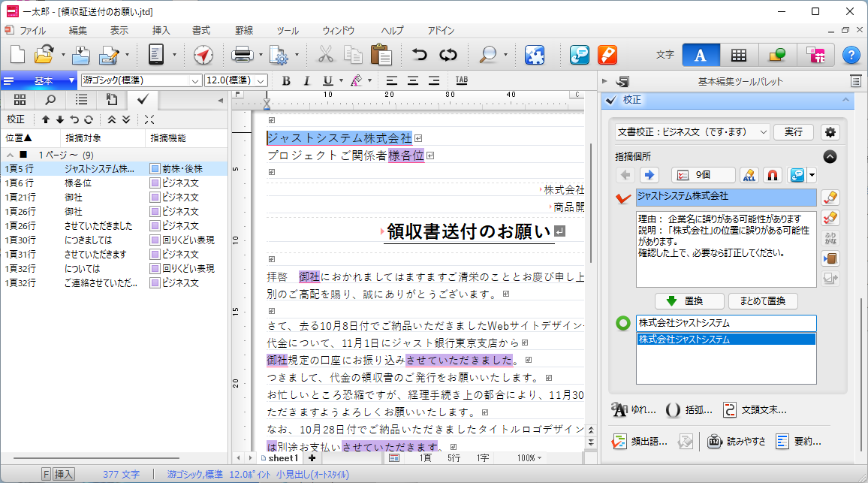
Task: Open help with the question mark icon
Action: [851, 55]
